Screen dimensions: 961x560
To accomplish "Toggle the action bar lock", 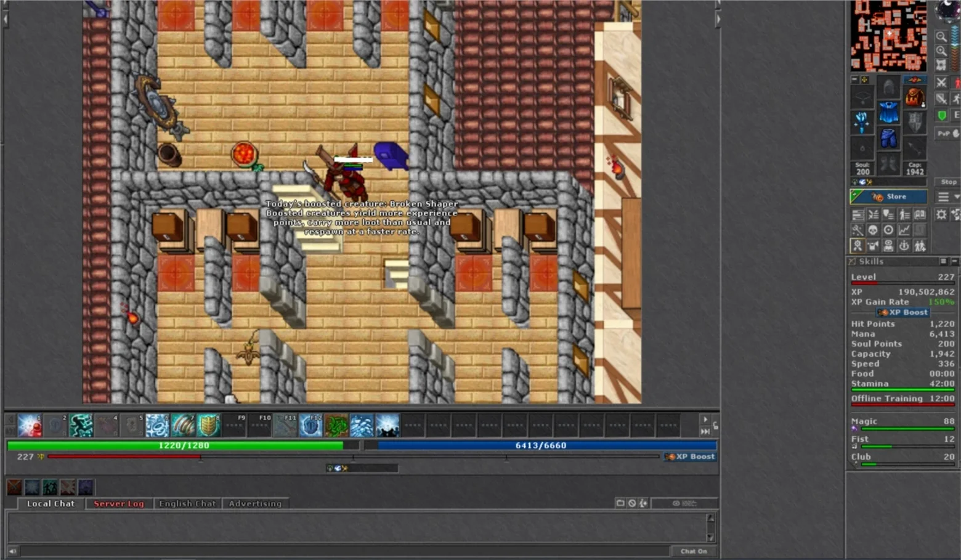I will (x=715, y=425).
